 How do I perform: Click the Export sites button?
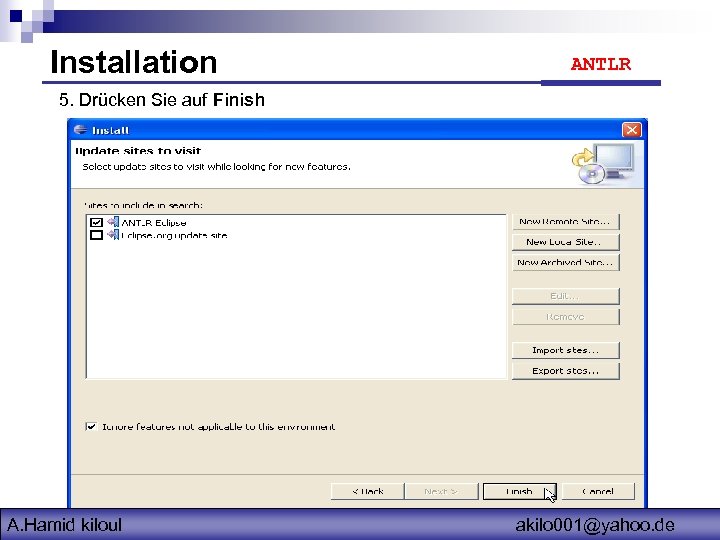tap(565, 371)
